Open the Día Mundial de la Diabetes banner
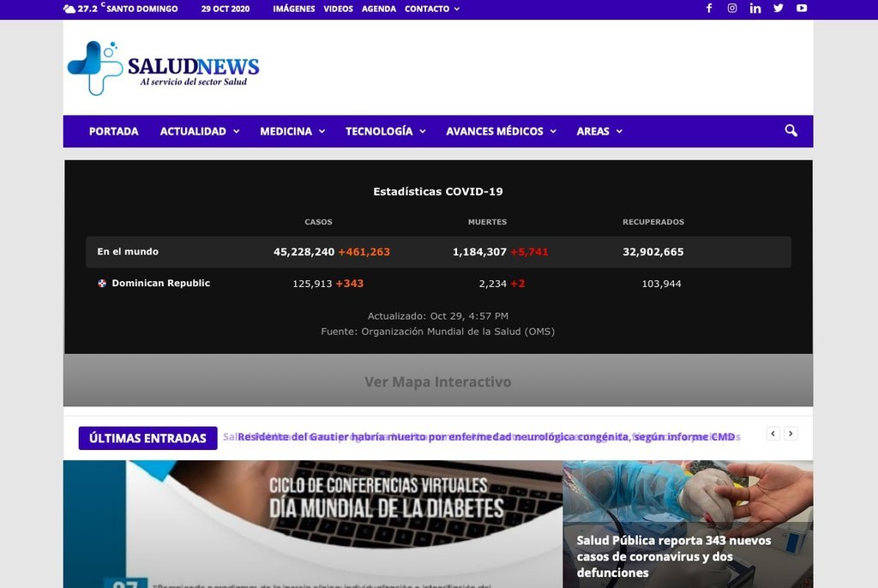878x588 pixels. point(313,525)
